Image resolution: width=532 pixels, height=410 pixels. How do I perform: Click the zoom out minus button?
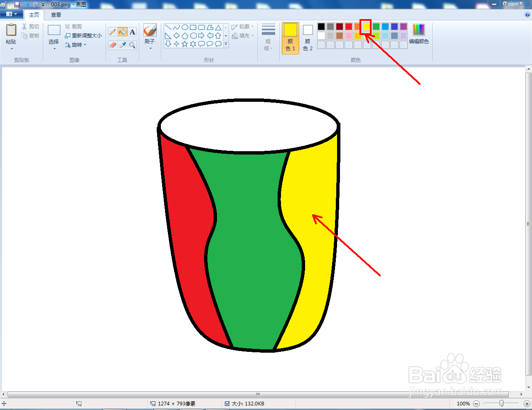pyautogui.click(x=476, y=403)
